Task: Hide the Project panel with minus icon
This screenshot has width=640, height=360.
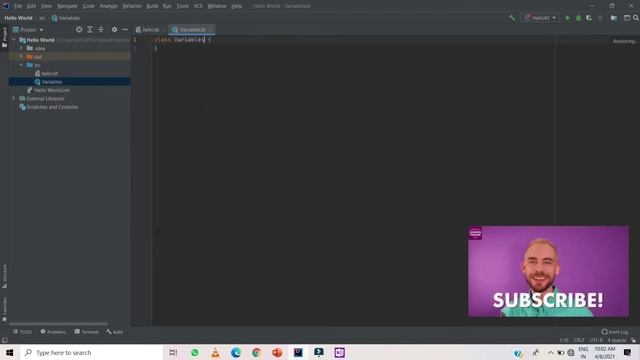Action: coord(125,29)
